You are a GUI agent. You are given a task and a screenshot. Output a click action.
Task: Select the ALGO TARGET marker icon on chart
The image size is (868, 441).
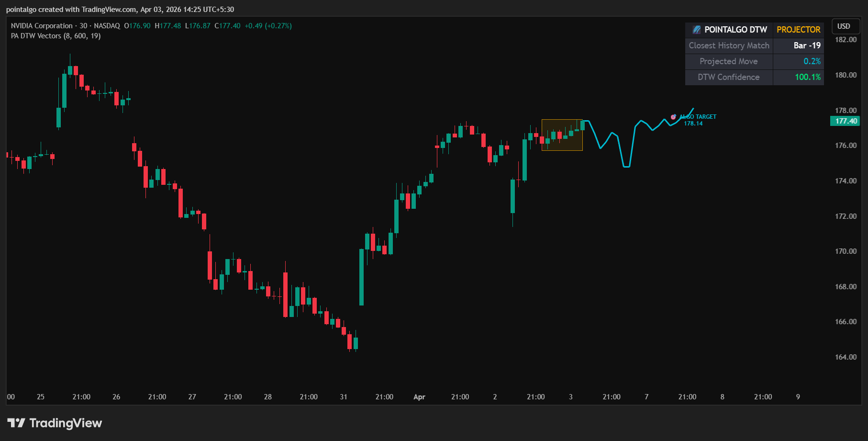(x=673, y=116)
